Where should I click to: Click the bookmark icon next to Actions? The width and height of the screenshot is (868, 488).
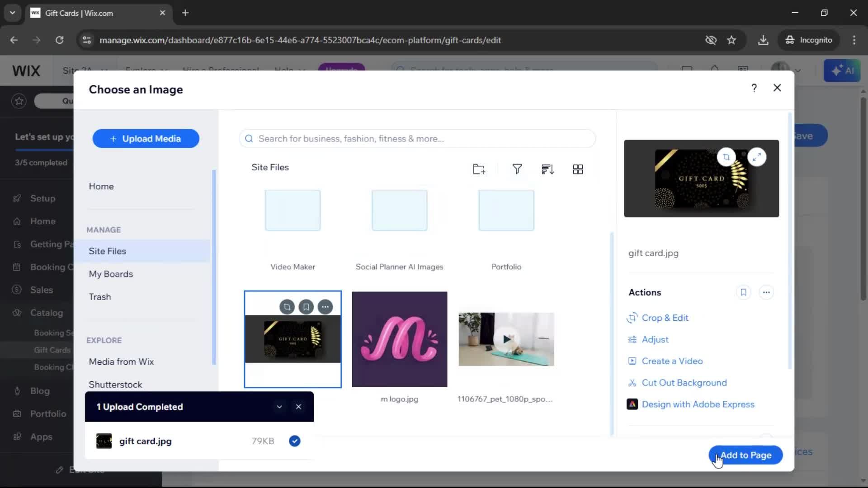point(743,292)
